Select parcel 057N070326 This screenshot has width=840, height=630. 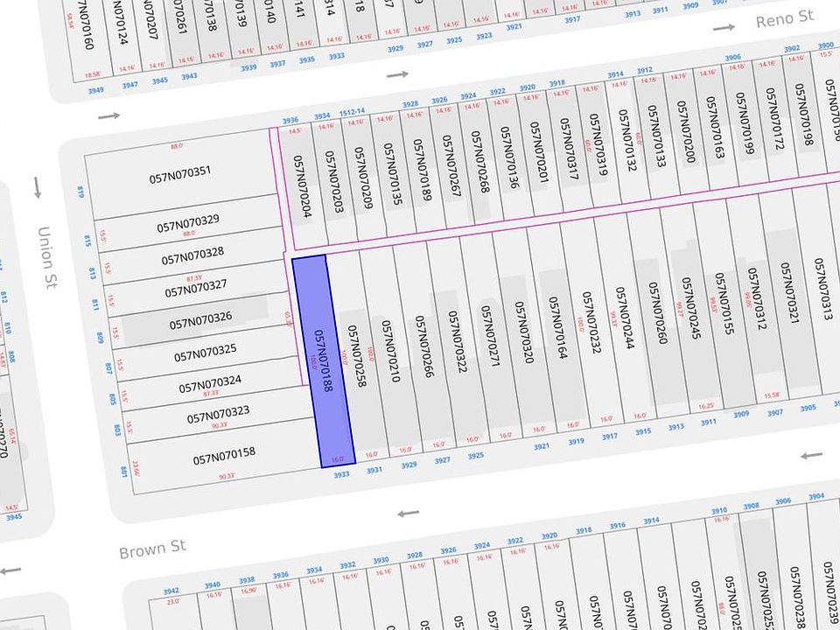pyautogui.click(x=201, y=321)
